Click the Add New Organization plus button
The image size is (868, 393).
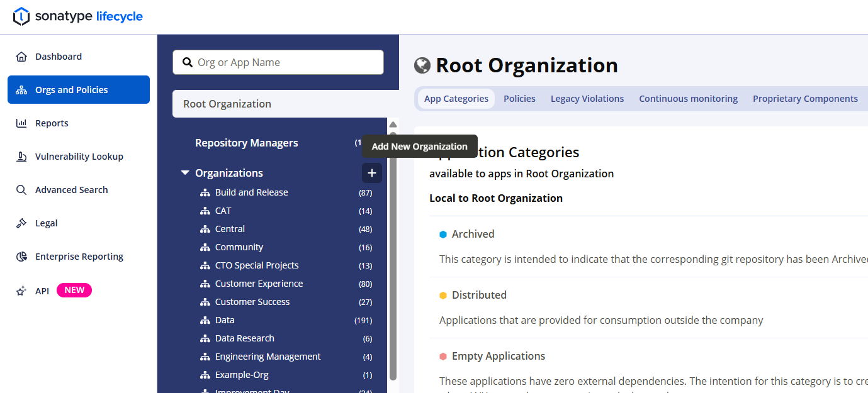[372, 173]
